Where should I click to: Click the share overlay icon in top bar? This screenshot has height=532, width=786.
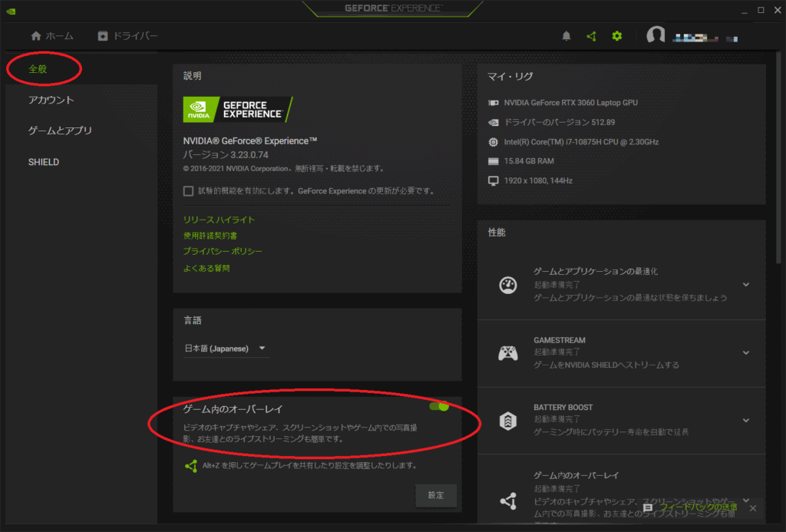click(x=592, y=36)
